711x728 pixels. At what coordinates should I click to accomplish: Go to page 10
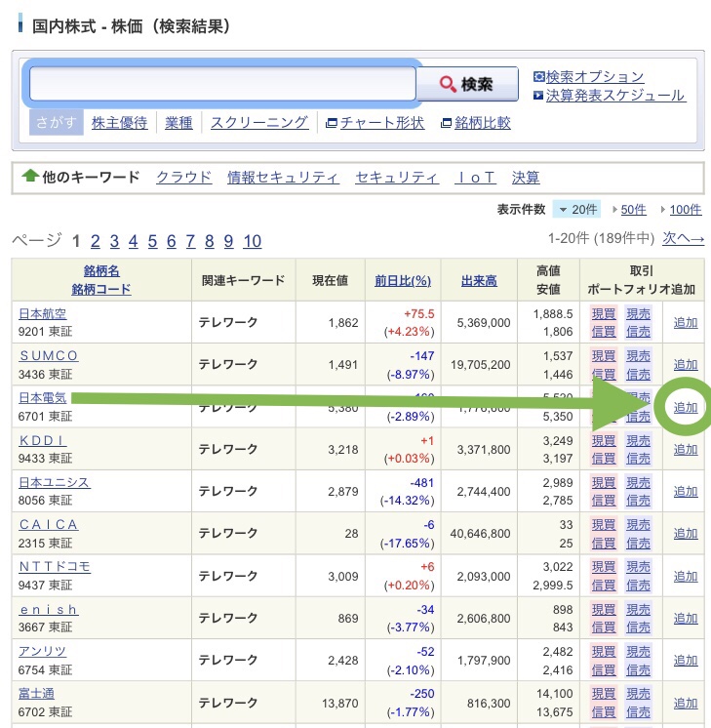pyautogui.click(x=252, y=241)
